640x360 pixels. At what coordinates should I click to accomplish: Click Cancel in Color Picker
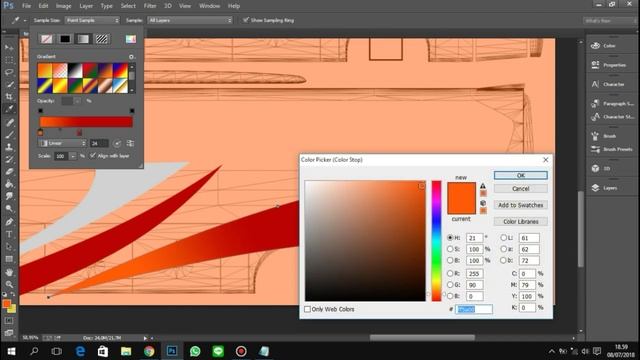tap(520, 189)
